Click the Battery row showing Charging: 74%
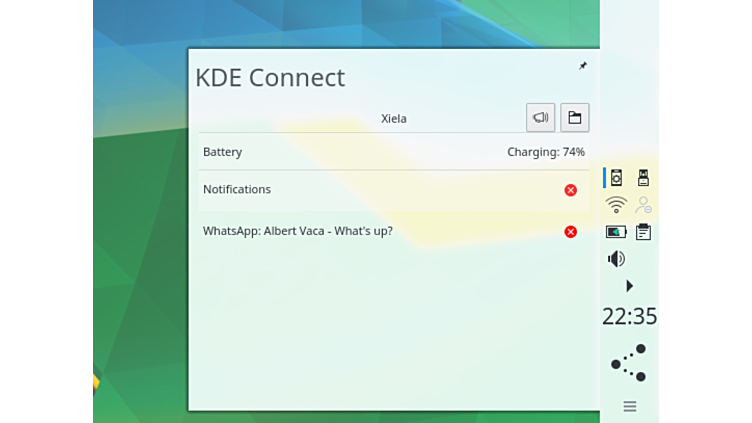752x423 pixels. 393,152
